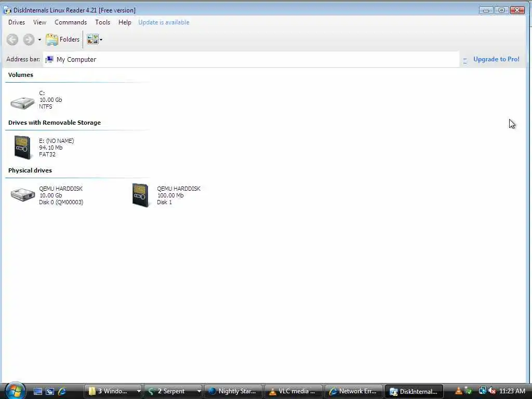532x399 pixels.
Task: Expand the view mode dropdown arrow
Action: (101, 39)
